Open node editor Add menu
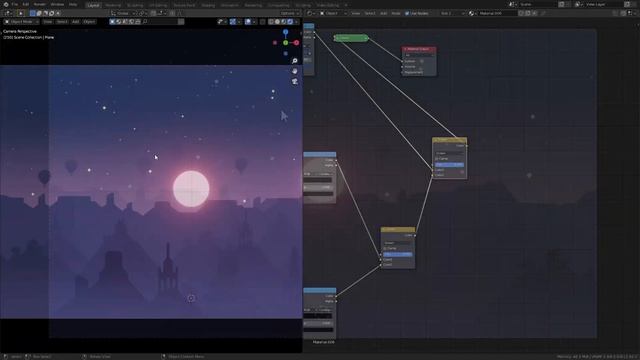The width and height of the screenshot is (640, 360). pos(383,13)
